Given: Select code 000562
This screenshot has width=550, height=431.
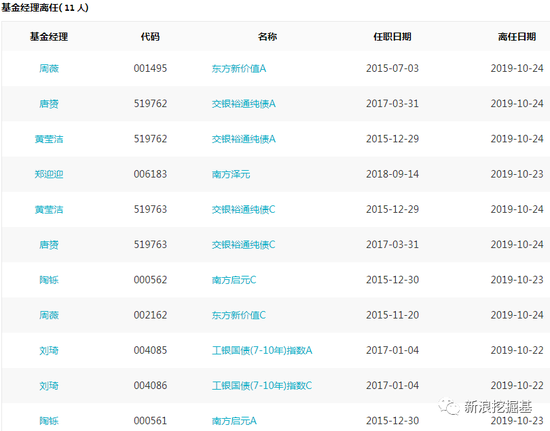Looking at the screenshot, I should tap(150, 280).
